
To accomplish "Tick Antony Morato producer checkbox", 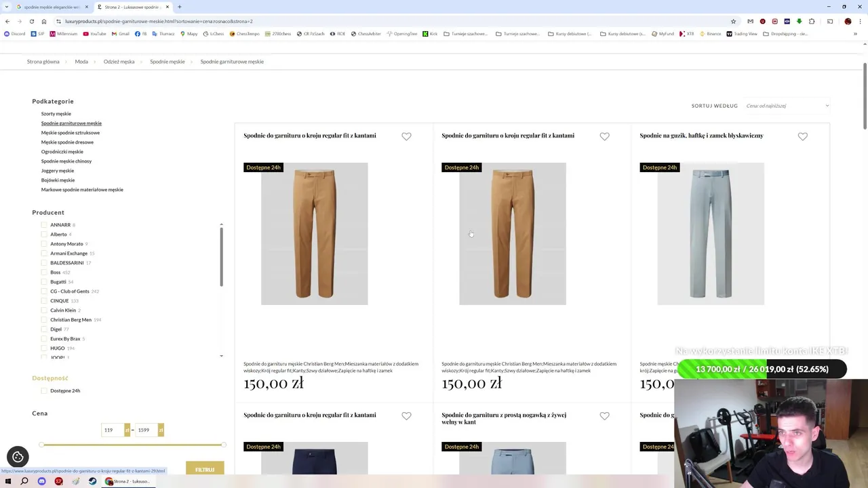I will click(x=44, y=244).
